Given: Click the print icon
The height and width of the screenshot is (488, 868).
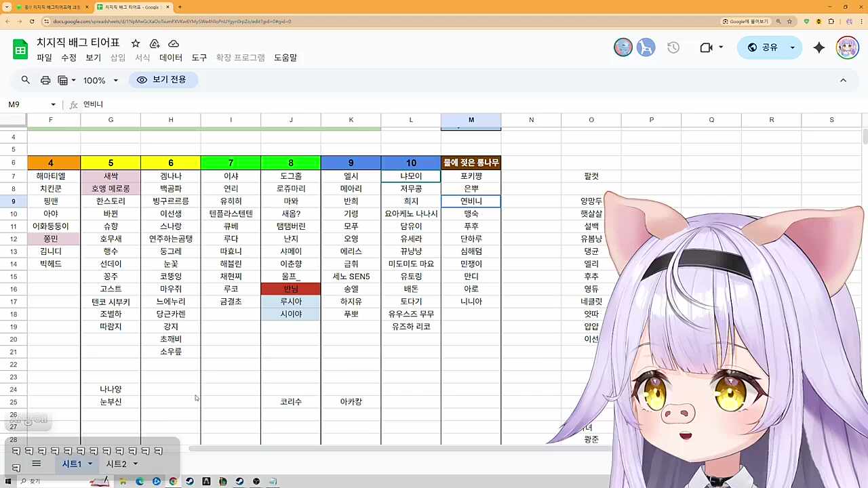Looking at the screenshot, I should click(x=45, y=79).
